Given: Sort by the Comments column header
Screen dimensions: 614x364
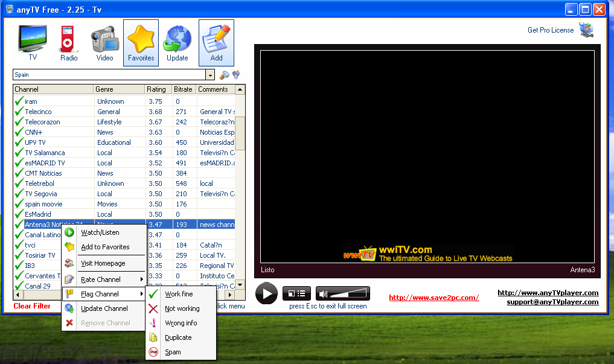Looking at the screenshot, I should (x=216, y=89).
